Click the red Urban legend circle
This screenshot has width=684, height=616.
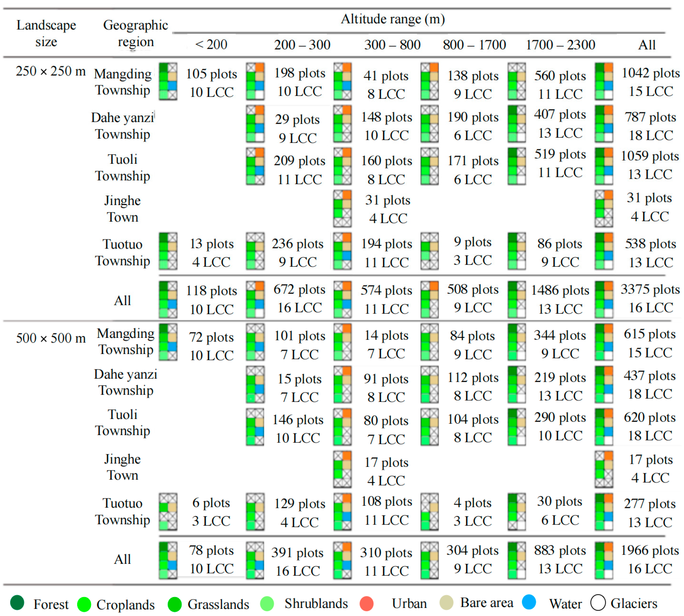point(366,604)
